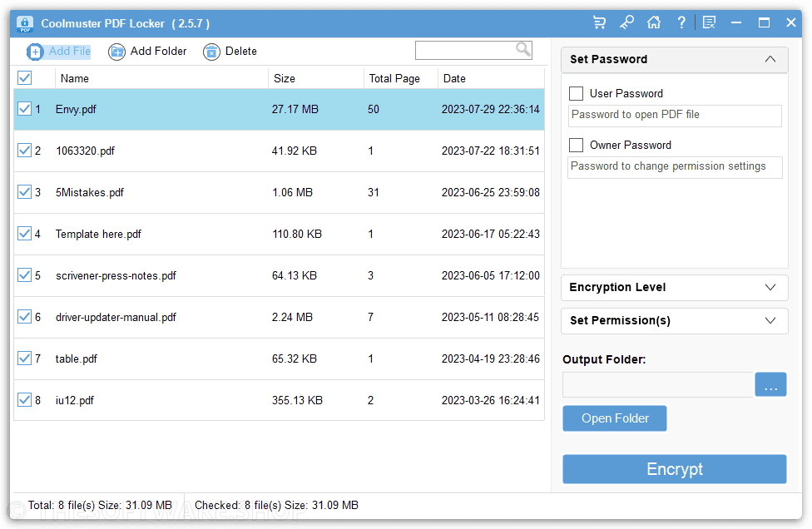
Task: Uncheck the Template here.pdf checkbox
Action: click(x=24, y=234)
